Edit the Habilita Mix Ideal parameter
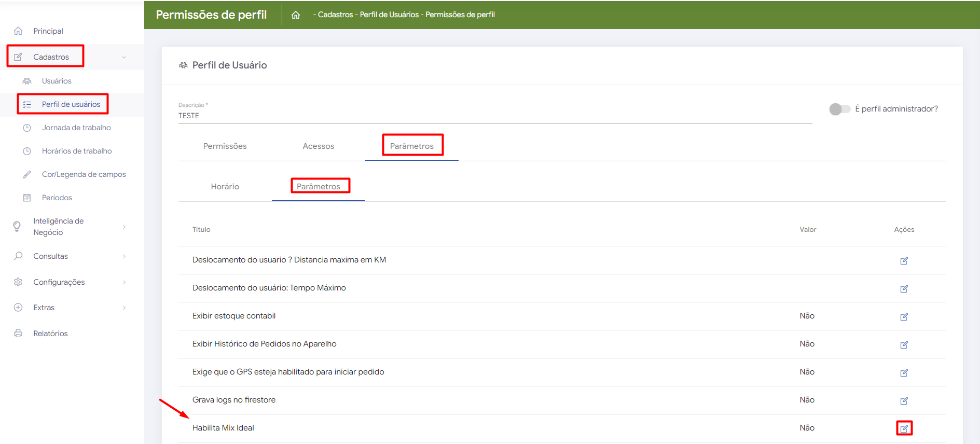980x444 pixels. coord(904,428)
